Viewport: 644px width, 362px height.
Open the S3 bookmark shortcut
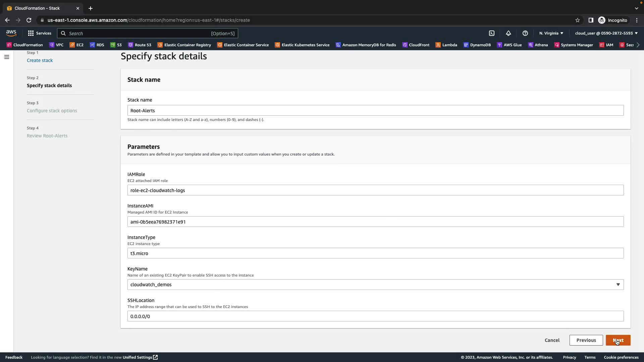[116, 45]
